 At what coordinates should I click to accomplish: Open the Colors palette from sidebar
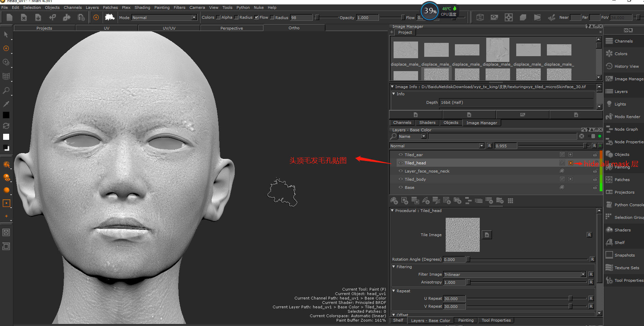click(621, 54)
